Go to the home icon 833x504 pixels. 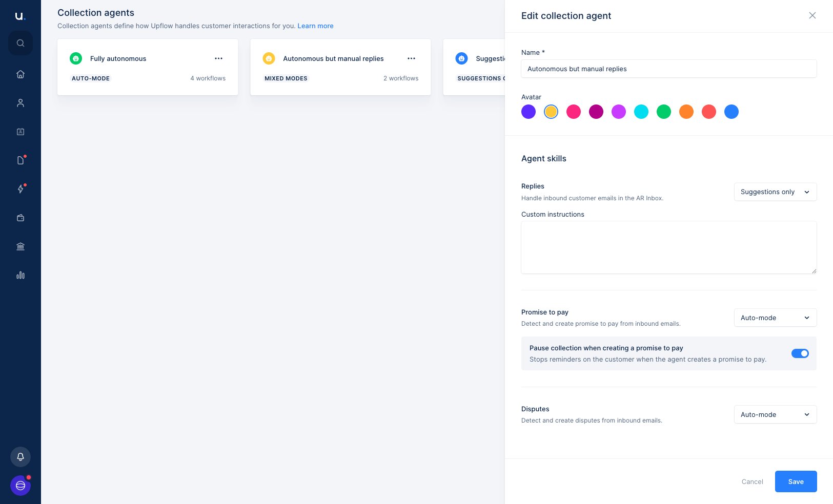point(21,74)
